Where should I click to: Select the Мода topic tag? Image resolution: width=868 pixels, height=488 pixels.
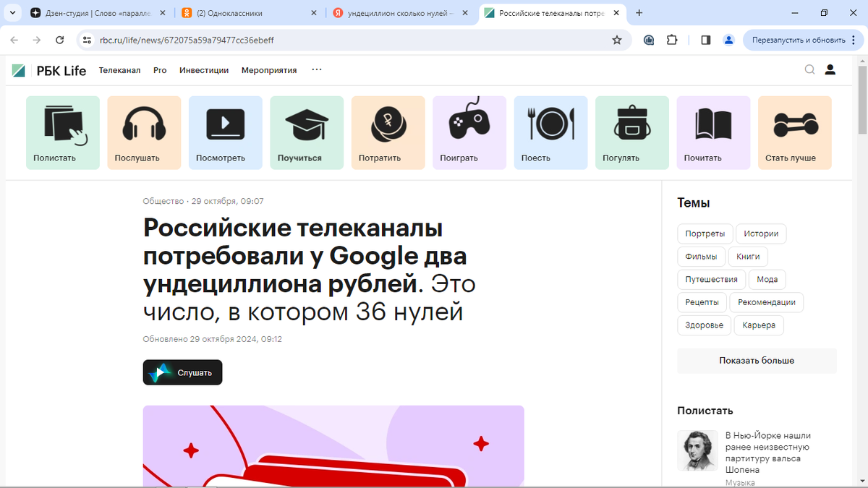pos(767,279)
